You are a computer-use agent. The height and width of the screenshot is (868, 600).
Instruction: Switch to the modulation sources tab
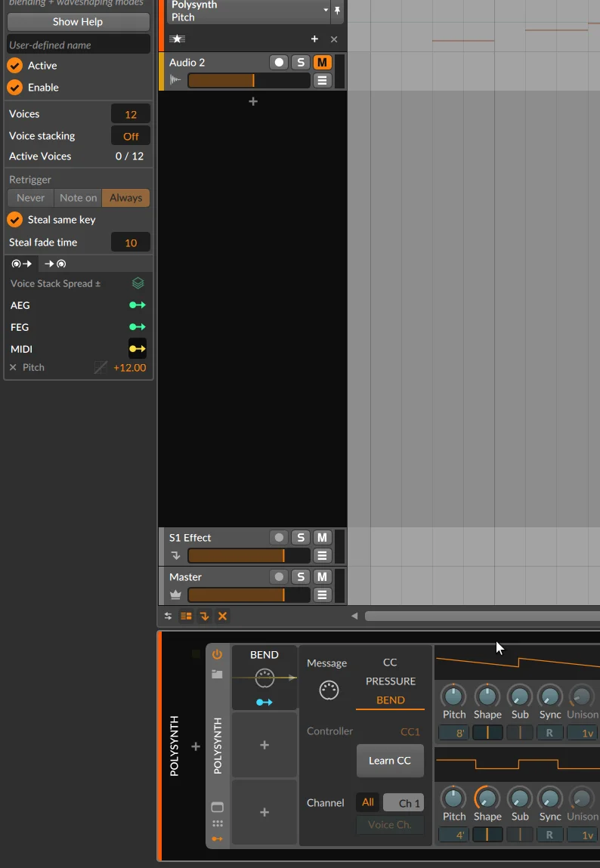22,264
